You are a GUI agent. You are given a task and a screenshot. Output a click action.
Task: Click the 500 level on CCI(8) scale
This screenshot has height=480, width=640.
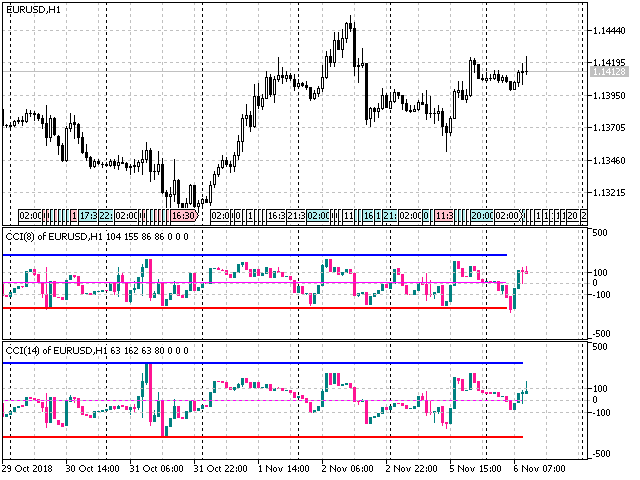coord(600,233)
